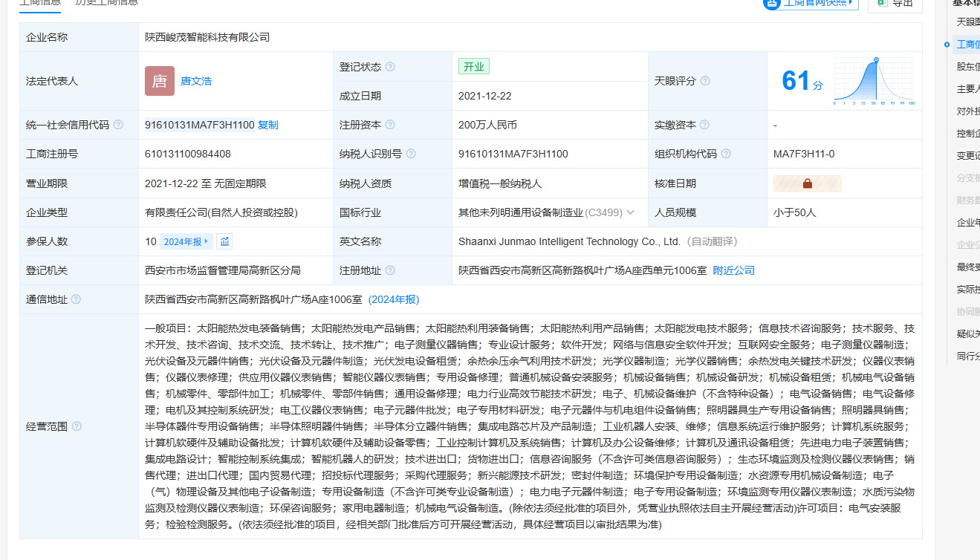Image resolution: width=980 pixels, height=560 pixels.
Task: Open 附近公司 link beside registered address
Action: click(733, 270)
